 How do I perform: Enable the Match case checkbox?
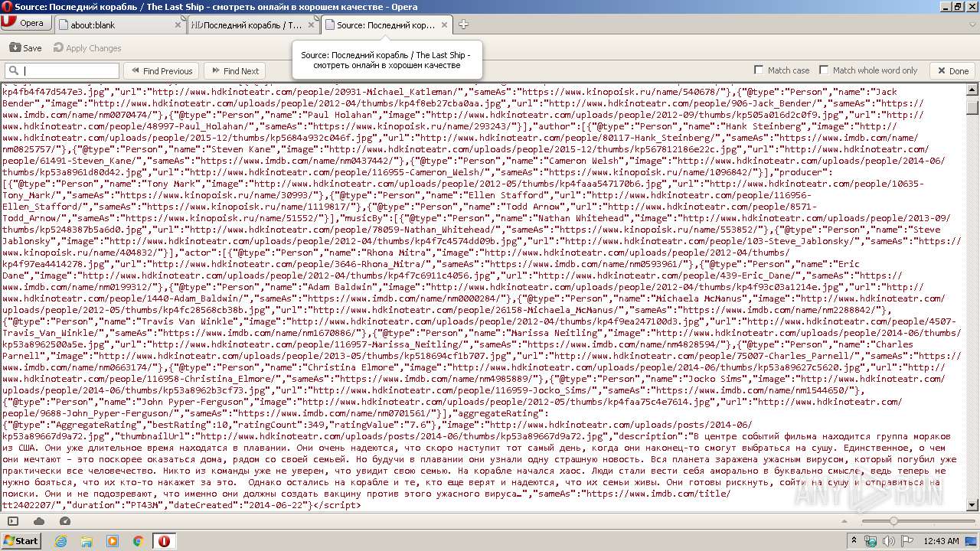tap(759, 70)
